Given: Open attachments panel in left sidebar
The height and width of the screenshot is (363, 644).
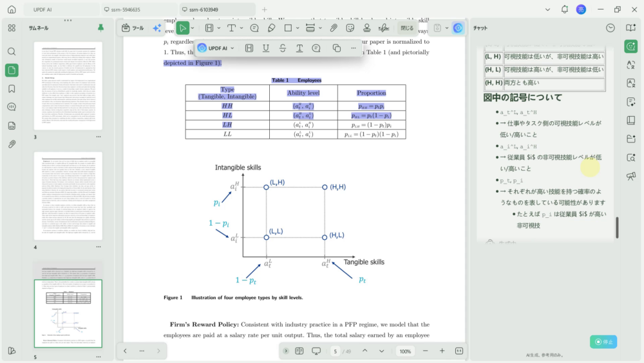Looking at the screenshot, I should 12,144.
